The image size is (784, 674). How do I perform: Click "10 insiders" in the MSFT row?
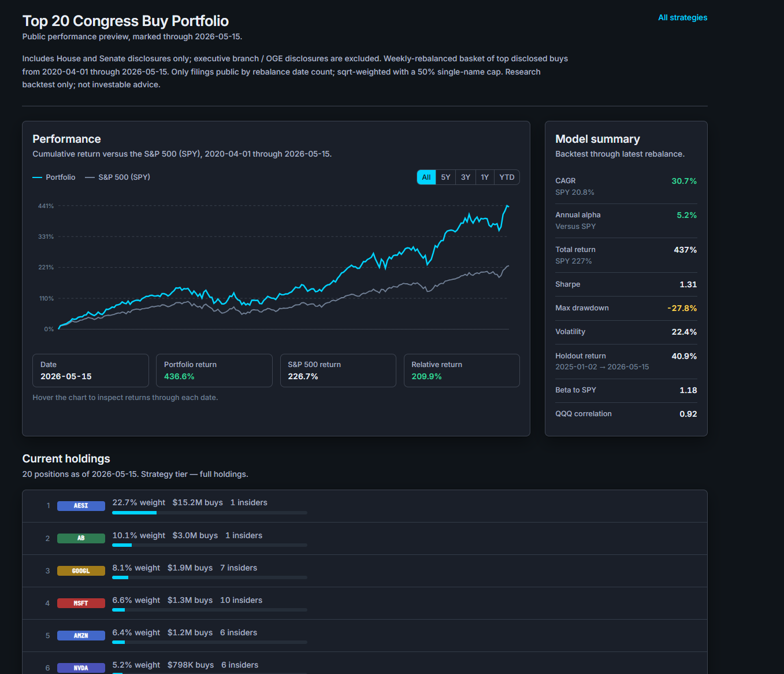[x=241, y=600]
